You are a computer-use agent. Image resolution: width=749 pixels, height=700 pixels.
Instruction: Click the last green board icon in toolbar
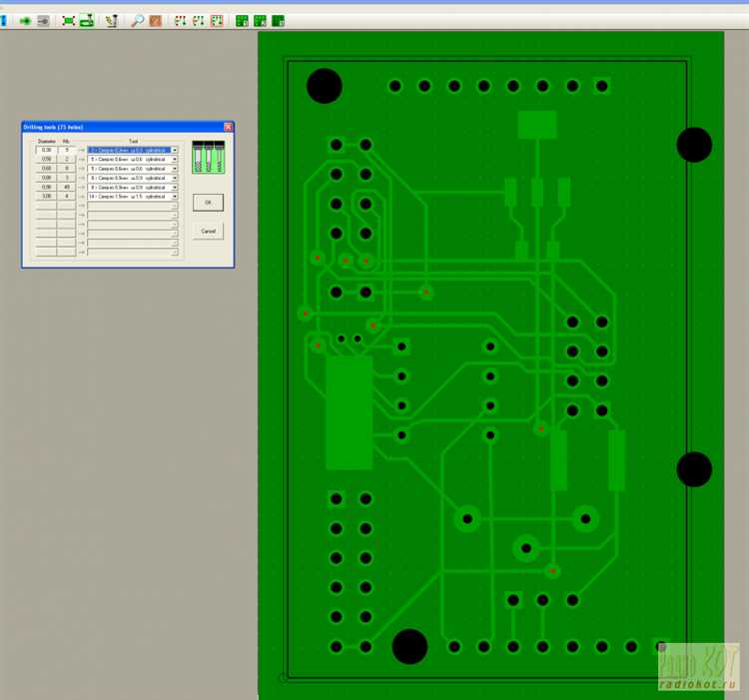(278, 21)
